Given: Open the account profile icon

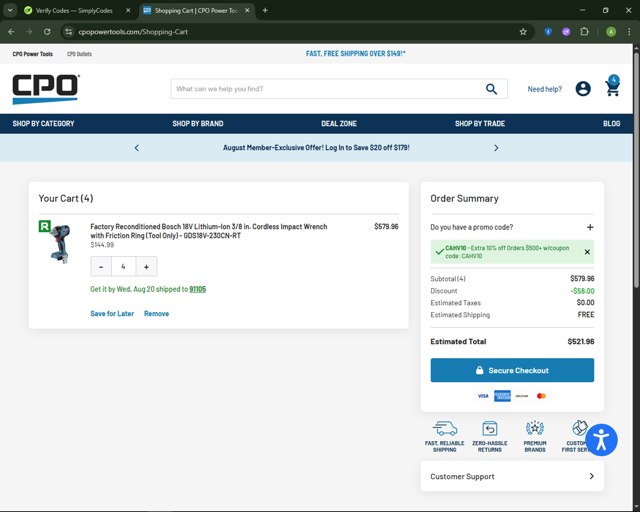Looking at the screenshot, I should (583, 89).
